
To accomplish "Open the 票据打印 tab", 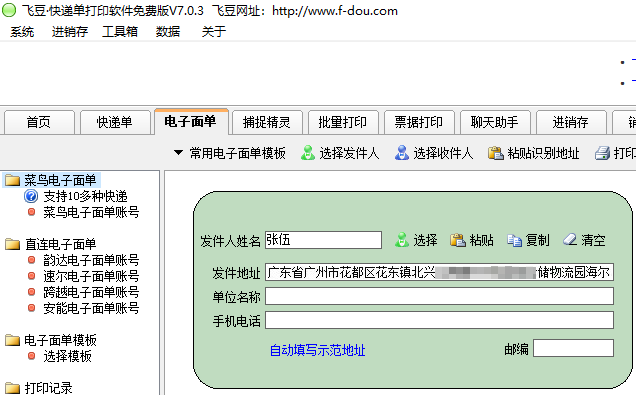I will 419,122.
